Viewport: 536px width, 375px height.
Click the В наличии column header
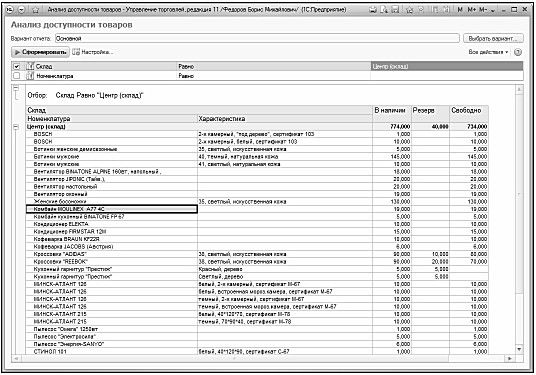pyautogui.click(x=392, y=114)
